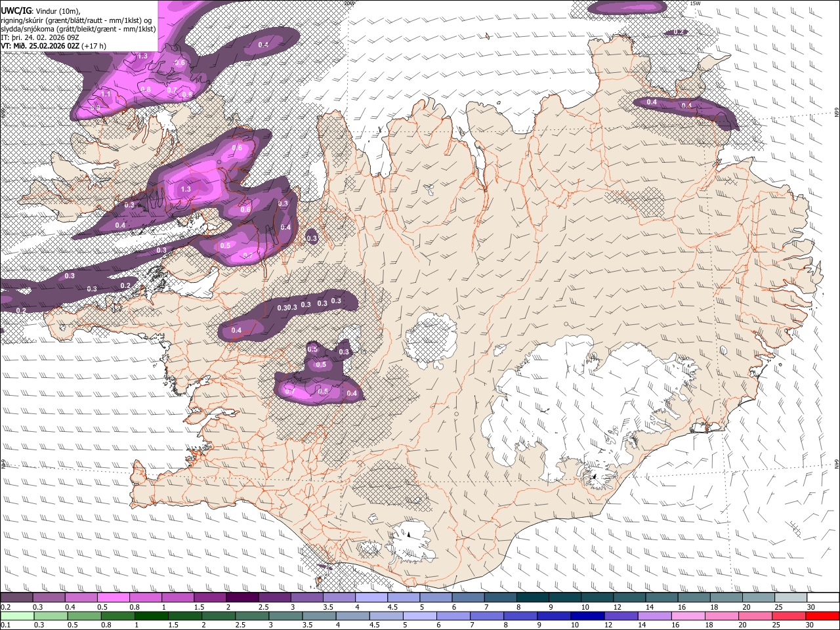
Task: Click the '20W' longitude label at the top
Action: [x=349, y=3]
